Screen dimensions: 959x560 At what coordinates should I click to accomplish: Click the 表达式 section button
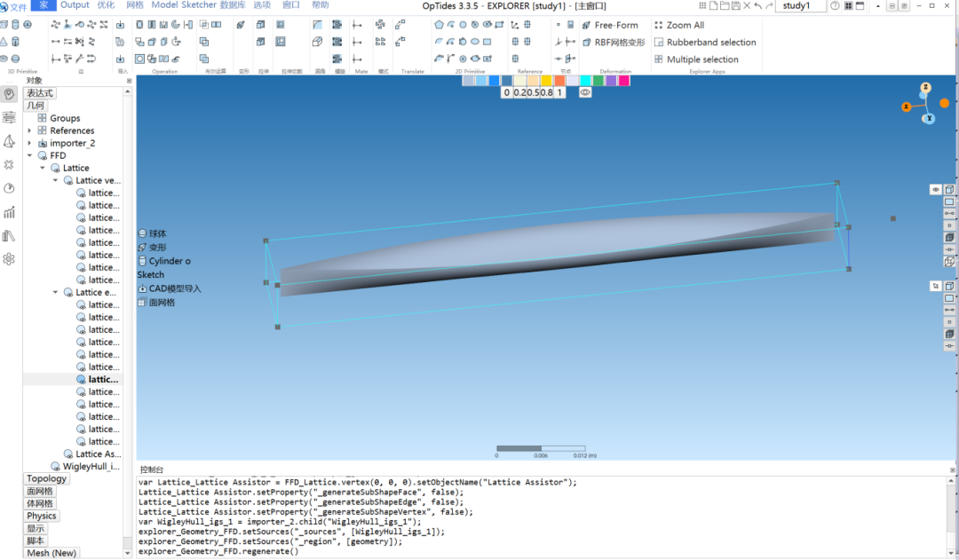click(40, 93)
